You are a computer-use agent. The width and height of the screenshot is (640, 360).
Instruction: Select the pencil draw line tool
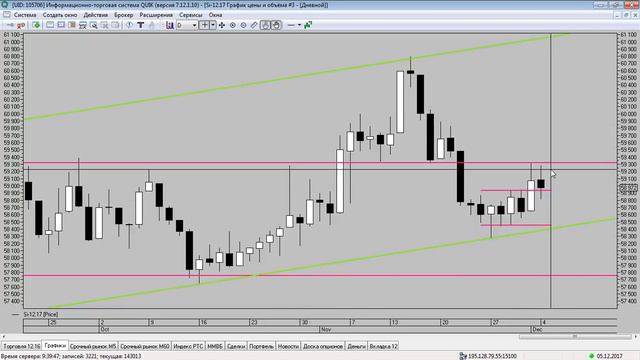(254, 25)
